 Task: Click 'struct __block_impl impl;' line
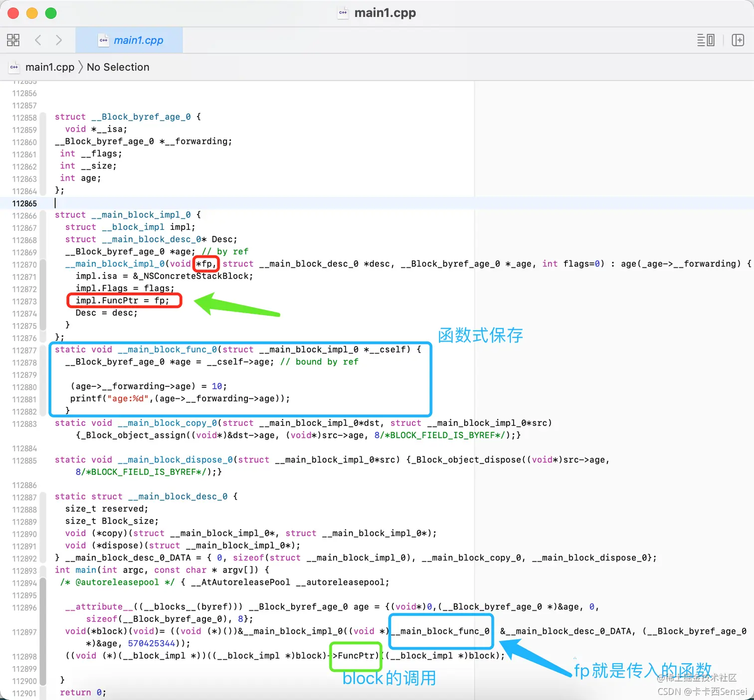(130, 227)
